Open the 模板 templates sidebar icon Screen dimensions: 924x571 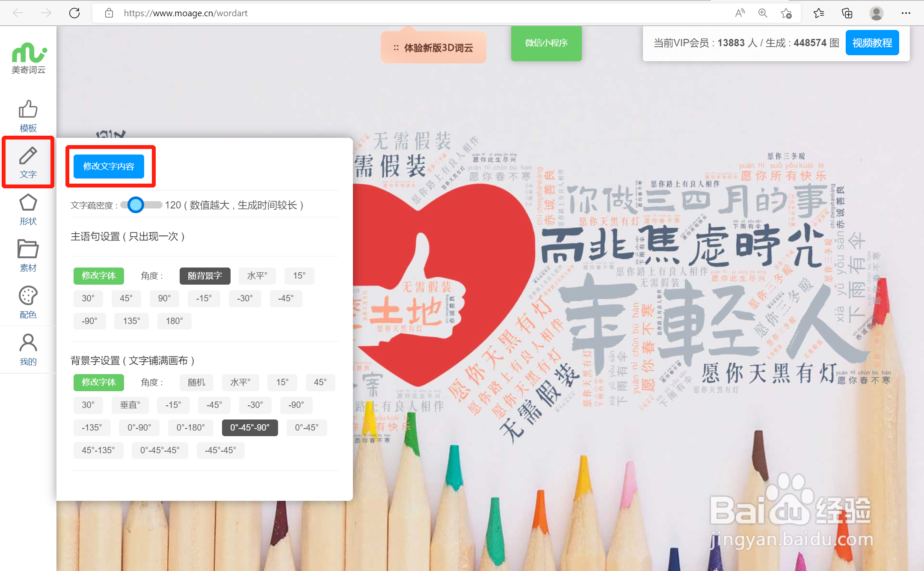pyautogui.click(x=28, y=116)
